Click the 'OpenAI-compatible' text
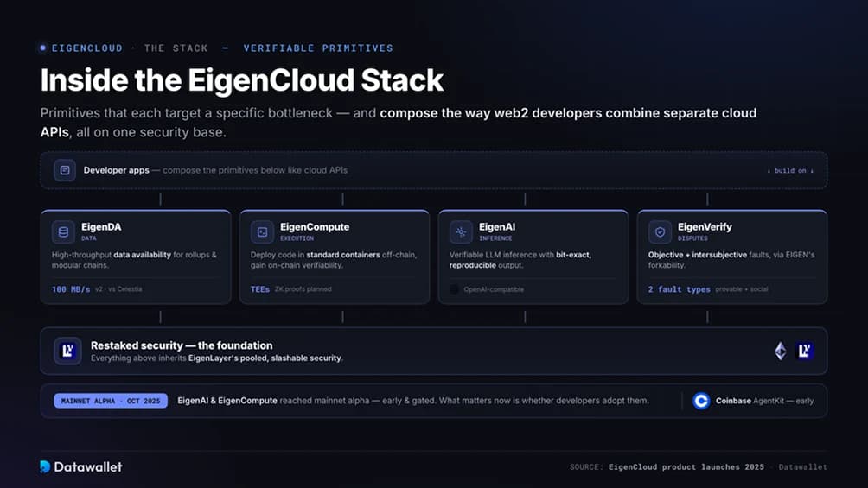 [x=494, y=288]
